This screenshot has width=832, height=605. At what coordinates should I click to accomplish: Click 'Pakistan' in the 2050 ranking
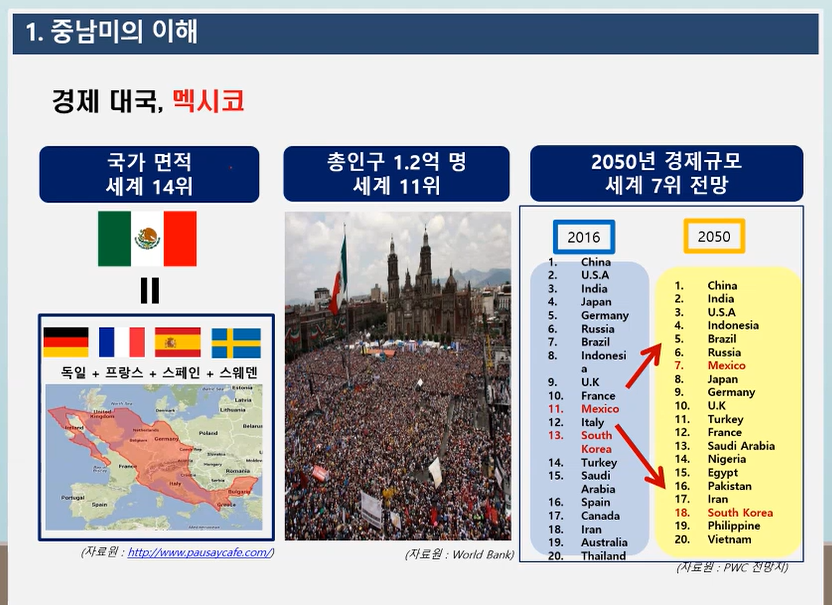(730, 486)
